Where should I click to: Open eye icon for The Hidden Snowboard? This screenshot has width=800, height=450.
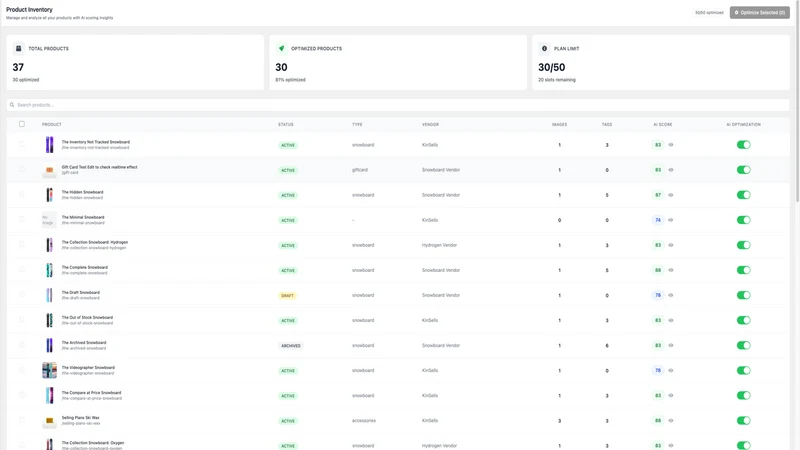[670, 195]
